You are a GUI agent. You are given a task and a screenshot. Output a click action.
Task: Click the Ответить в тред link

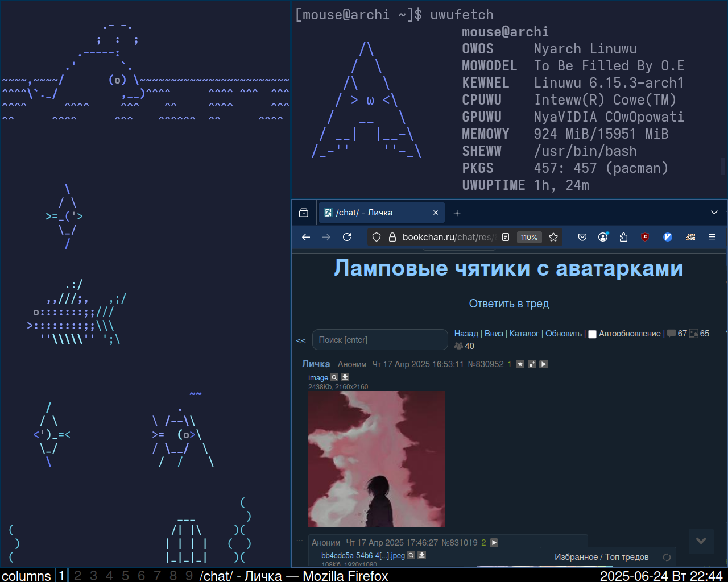508,304
